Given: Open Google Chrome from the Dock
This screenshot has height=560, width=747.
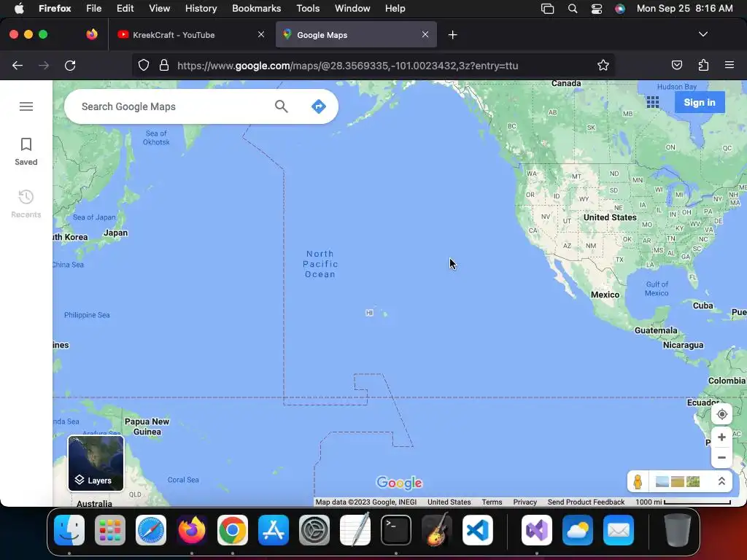Looking at the screenshot, I should click(233, 530).
